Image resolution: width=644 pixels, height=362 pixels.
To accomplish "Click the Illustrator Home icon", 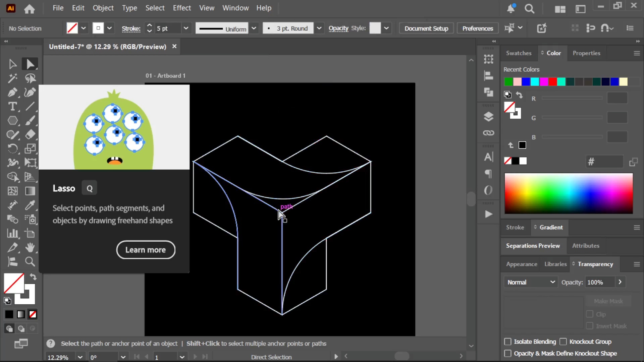I will tap(29, 9).
